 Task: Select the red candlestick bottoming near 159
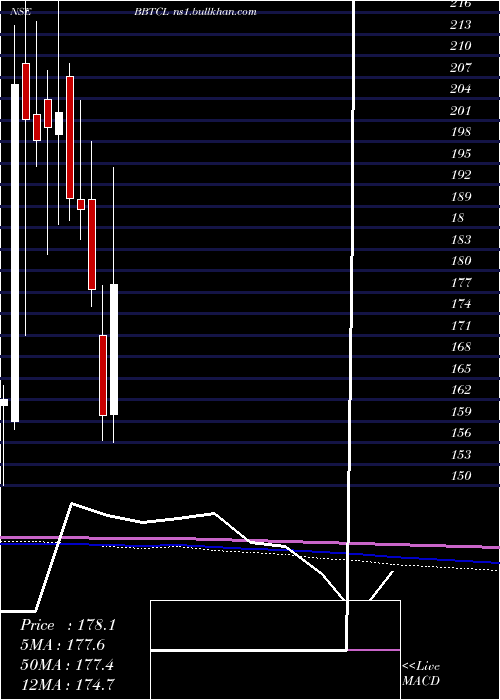point(103,375)
